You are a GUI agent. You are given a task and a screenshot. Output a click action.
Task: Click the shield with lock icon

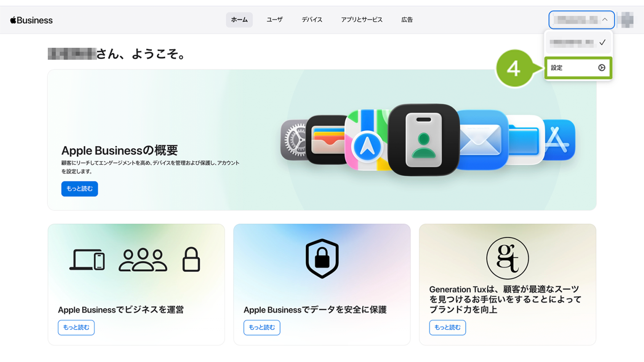pyautogui.click(x=322, y=258)
